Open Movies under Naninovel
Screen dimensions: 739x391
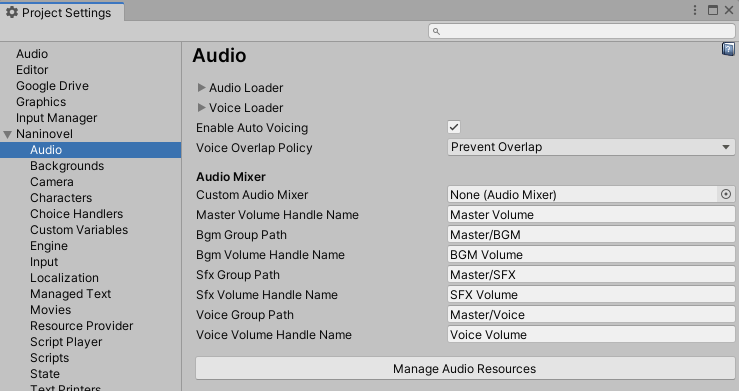coord(50,310)
